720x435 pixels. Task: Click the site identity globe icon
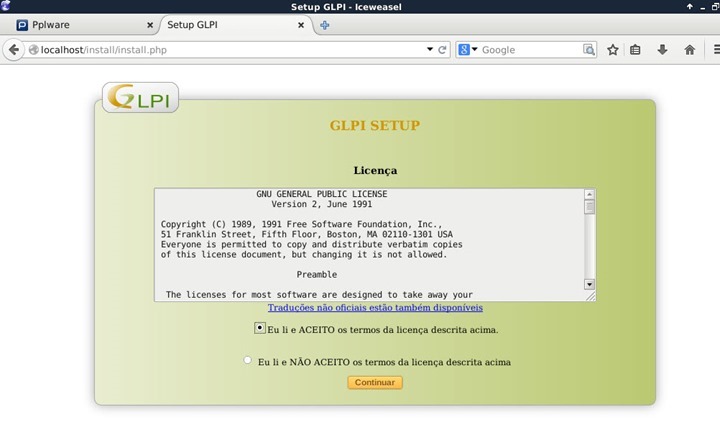[x=34, y=50]
